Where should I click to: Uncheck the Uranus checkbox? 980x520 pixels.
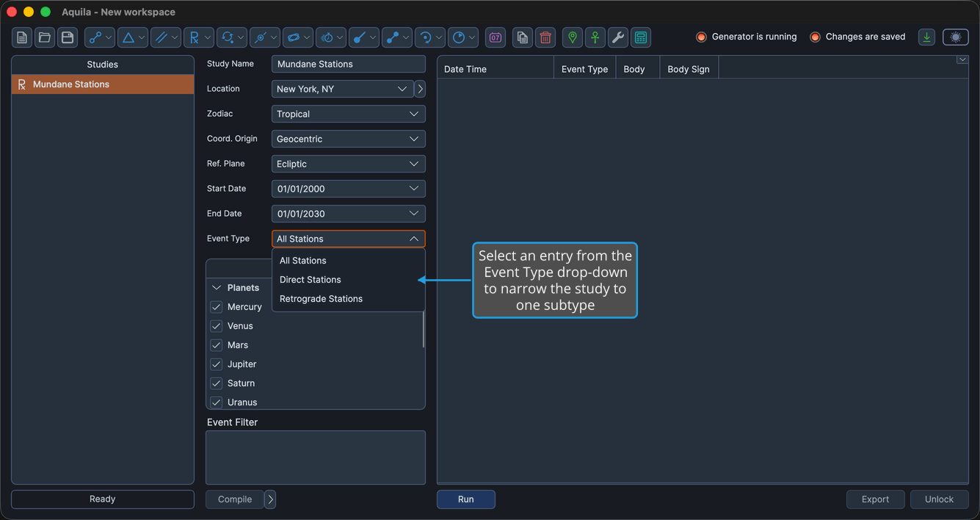pyautogui.click(x=217, y=402)
